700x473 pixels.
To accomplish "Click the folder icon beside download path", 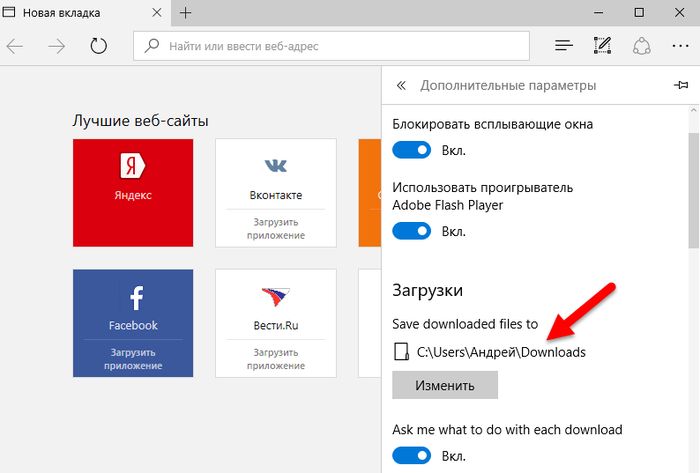I will 401,352.
